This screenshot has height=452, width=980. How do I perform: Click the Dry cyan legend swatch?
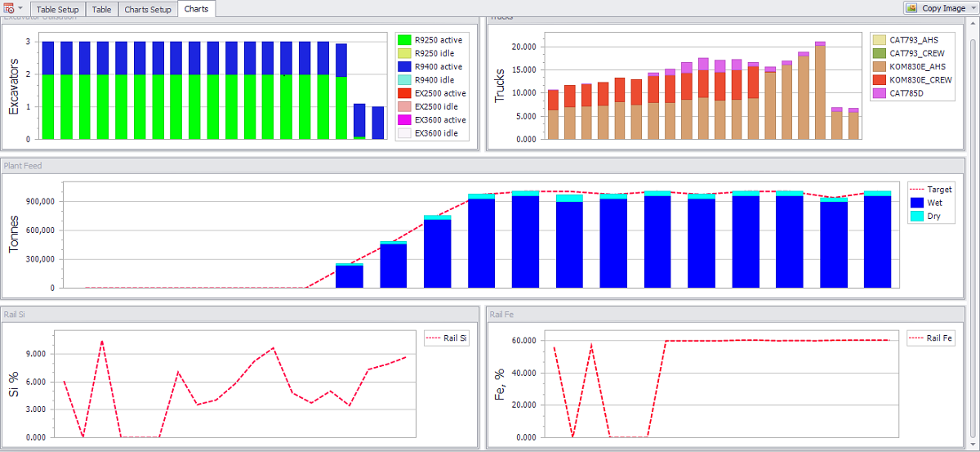916,216
